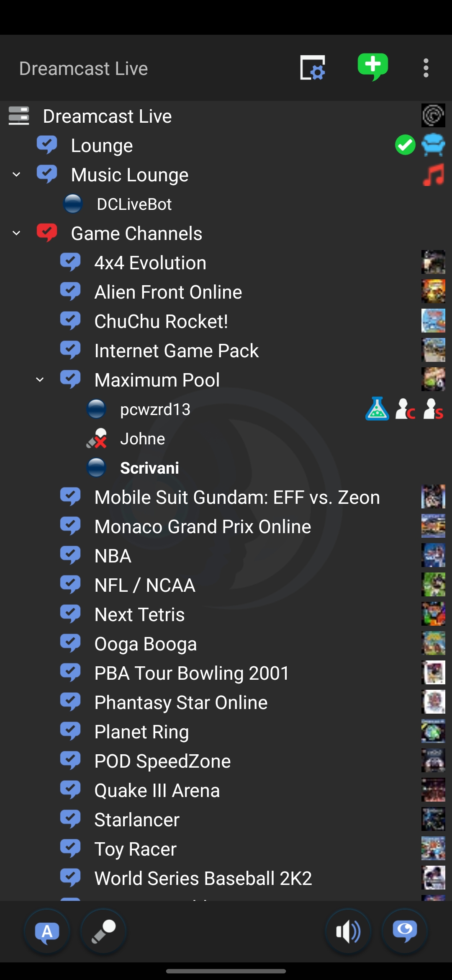This screenshot has width=452, height=980.
Task: Tap the Dreamcast Live server stack icon
Action: click(x=19, y=116)
